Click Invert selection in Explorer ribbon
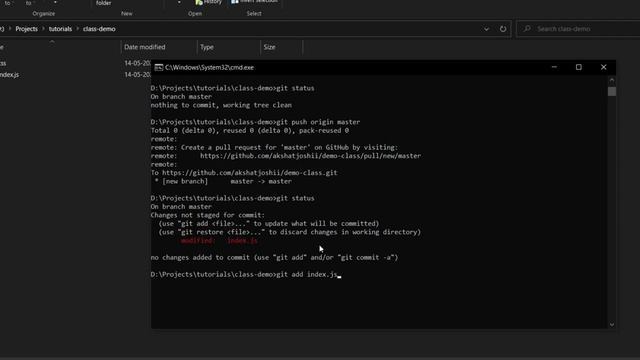 pos(254,1)
